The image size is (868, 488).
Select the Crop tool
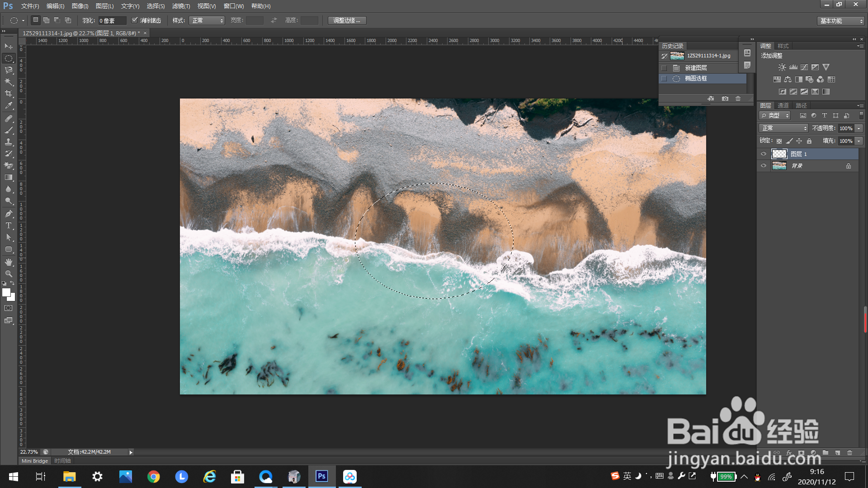(x=9, y=94)
